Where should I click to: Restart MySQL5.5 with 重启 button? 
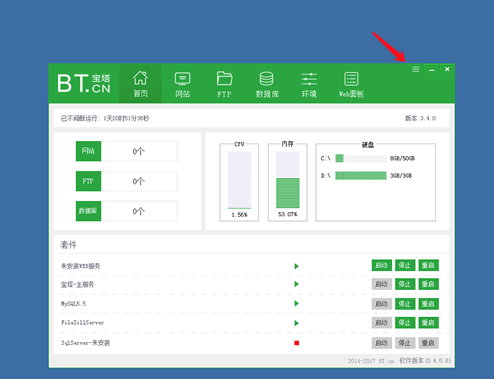coord(428,304)
